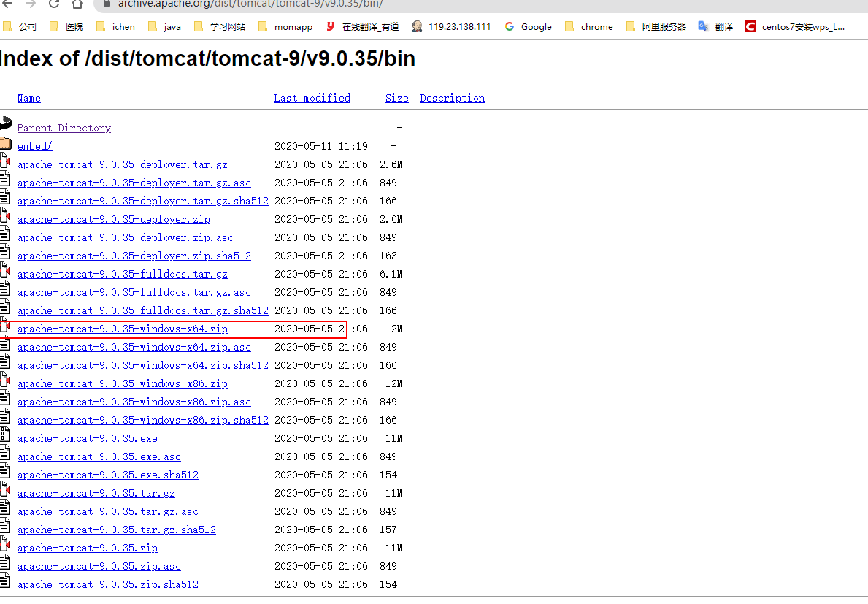Image resolution: width=868 pixels, height=604 pixels.
Task: Sort listing by Last modified
Action: click(x=312, y=98)
